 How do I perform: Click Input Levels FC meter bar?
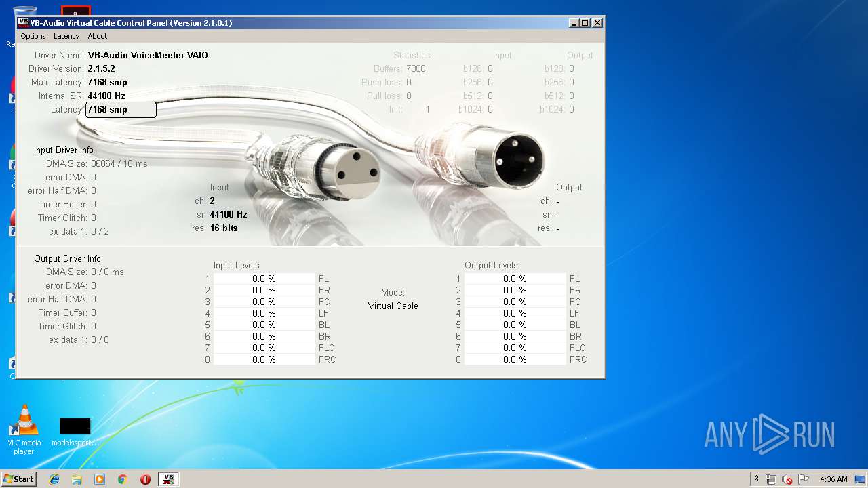pyautogui.click(x=264, y=302)
